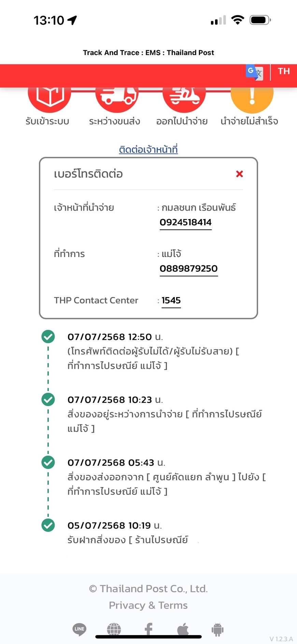Open the LINE icon in footer

(x=80, y=629)
